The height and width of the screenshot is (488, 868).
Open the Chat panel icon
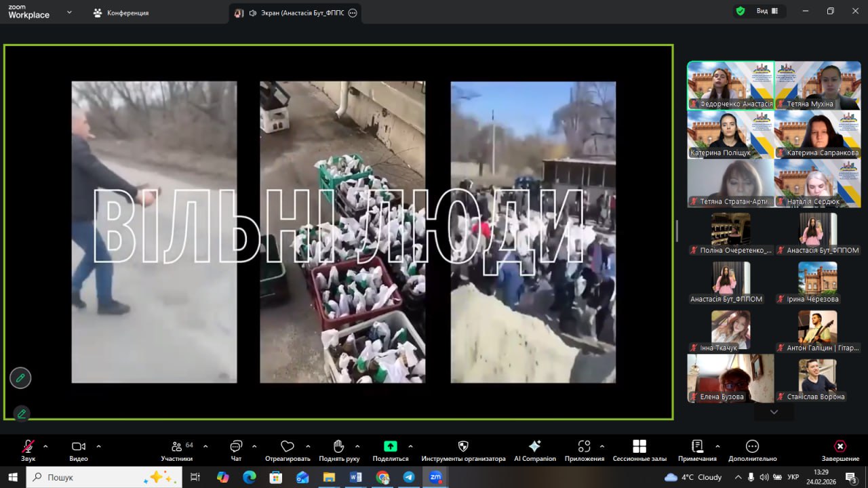point(236,447)
